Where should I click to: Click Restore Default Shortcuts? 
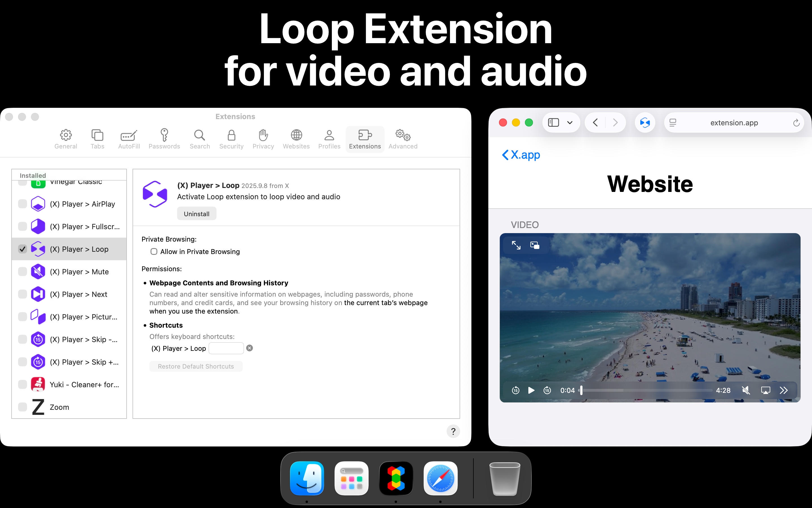tap(196, 366)
